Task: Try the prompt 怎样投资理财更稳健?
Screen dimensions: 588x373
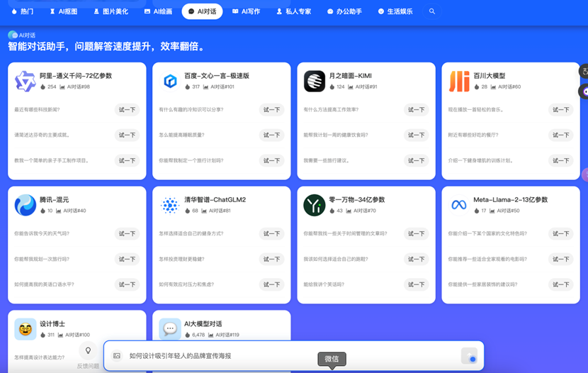Action: click(x=271, y=259)
